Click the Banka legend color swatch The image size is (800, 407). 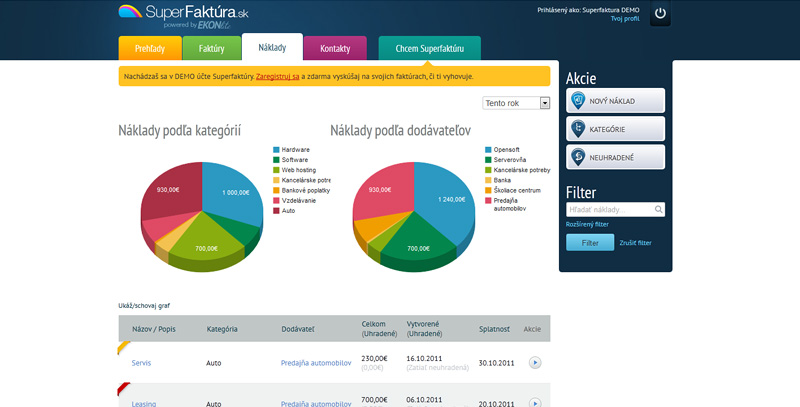(x=488, y=181)
